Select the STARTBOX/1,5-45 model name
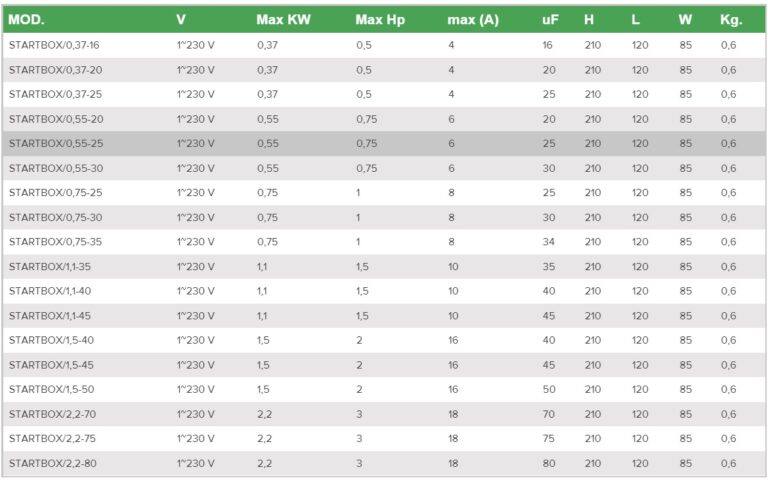The height and width of the screenshot is (480, 768). coord(51,365)
